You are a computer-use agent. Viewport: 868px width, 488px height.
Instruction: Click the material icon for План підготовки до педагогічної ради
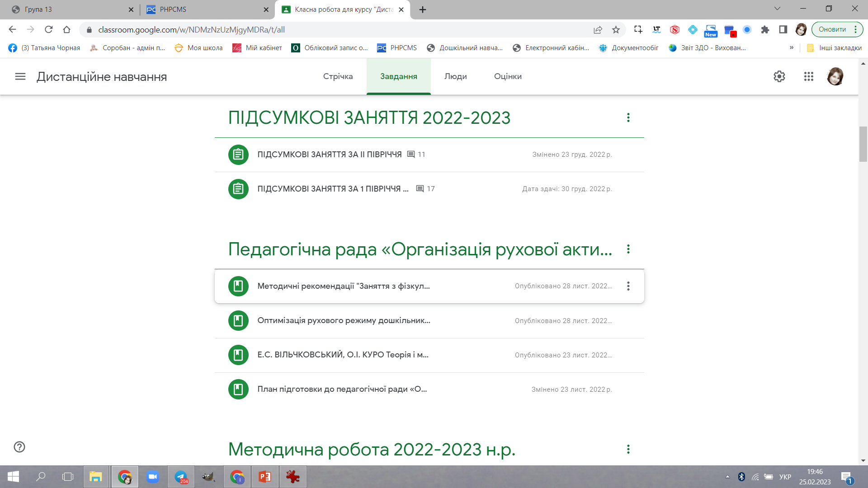coord(238,389)
